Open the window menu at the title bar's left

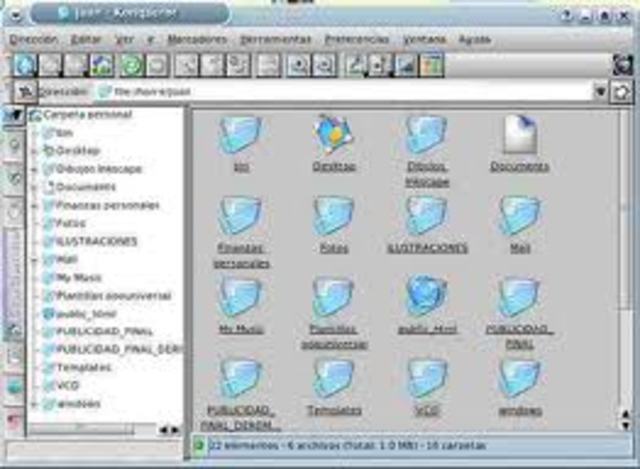tap(16, 15)
